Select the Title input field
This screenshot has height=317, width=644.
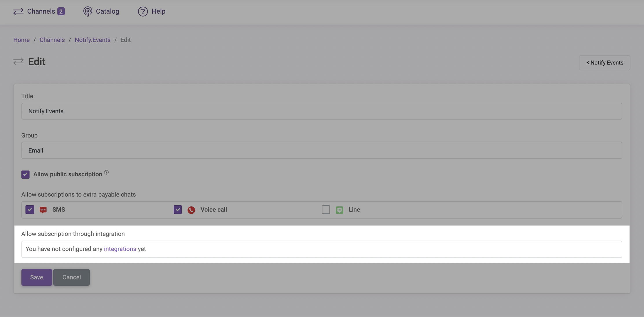[322, 111]
